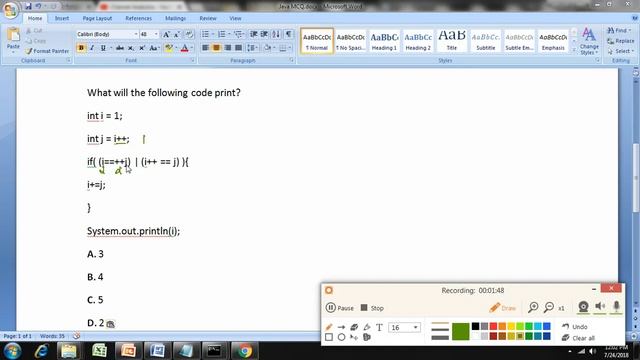Click the Multilevel list icon
Viewport: 640px width, 360px height.
pyautogui.click(x=238, y=34)
